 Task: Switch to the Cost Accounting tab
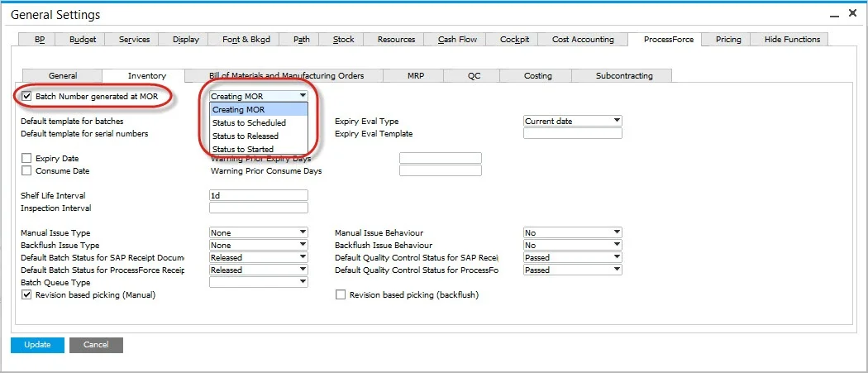(583, 40)
